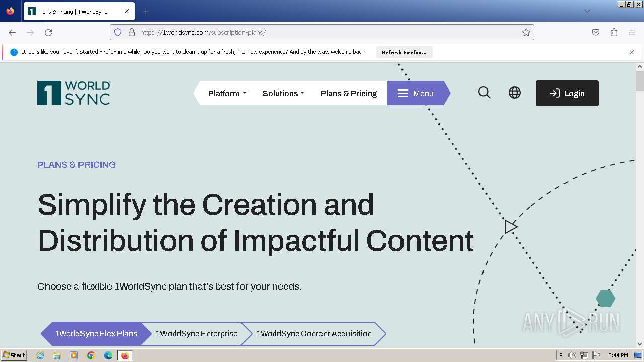The height and width of the screenshot is (362, 644).
Task: Open File Explorer from taskbar
Action: point(57,355)
